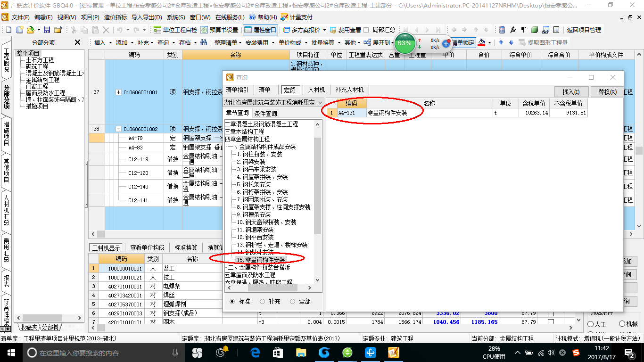The image size is (644, 362).
Task: Click the open folder icon in toolbar
Action: [x=30, y=30]
